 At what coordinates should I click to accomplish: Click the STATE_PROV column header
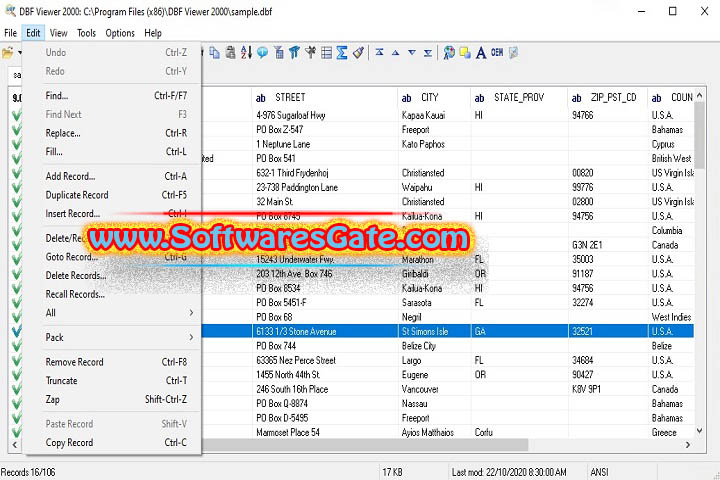point(519,97)
